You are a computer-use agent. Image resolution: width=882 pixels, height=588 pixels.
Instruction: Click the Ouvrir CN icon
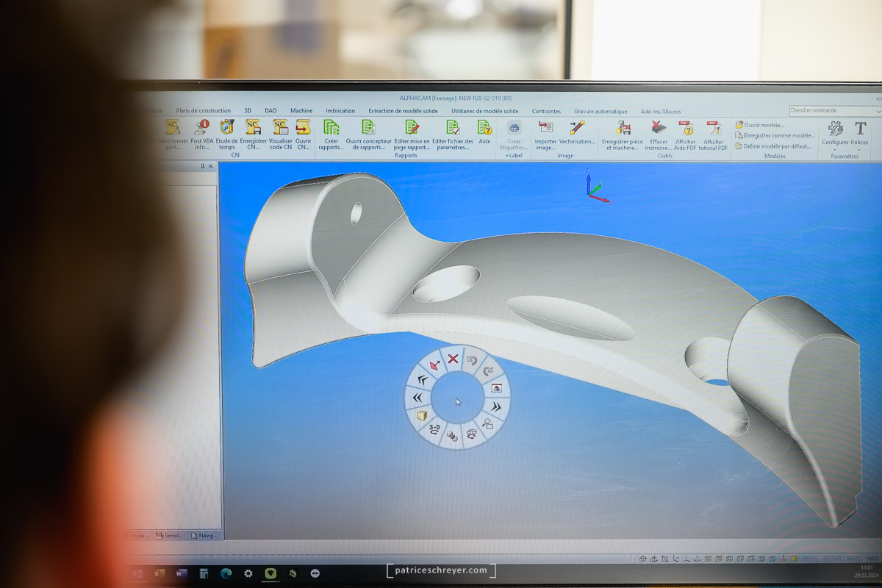pos(303,135)
